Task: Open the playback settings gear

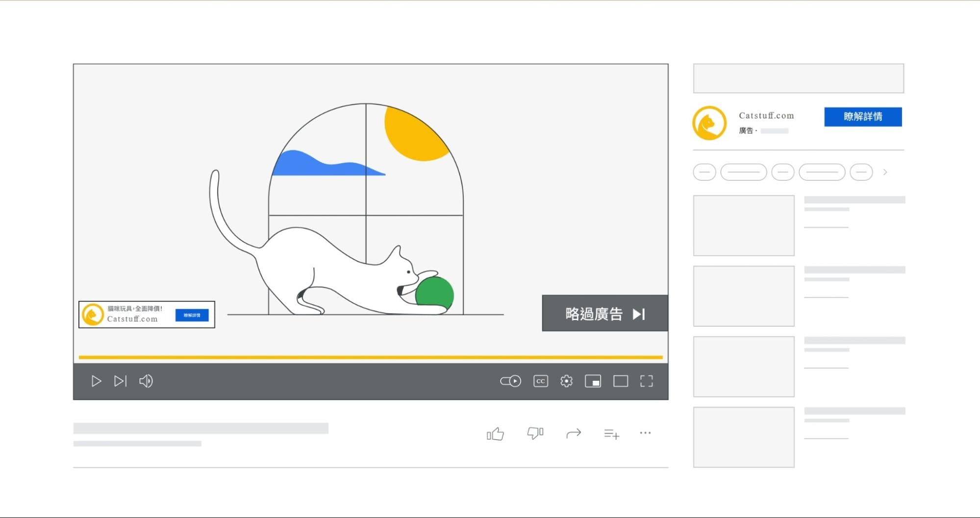Action: click(x=566, y=381)
